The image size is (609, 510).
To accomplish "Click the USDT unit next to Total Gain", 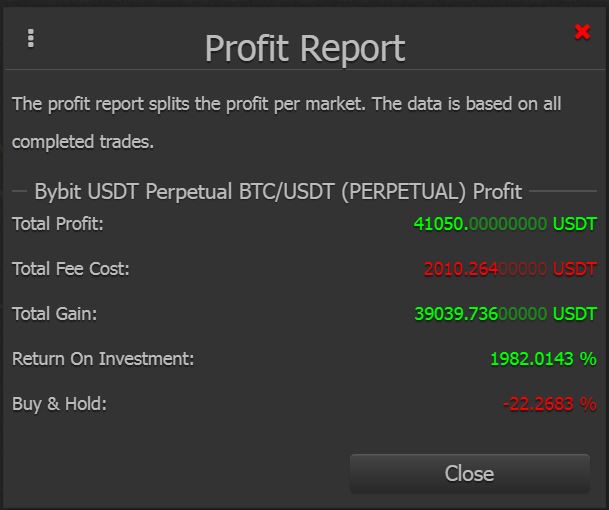I will (x=575, y=314).
